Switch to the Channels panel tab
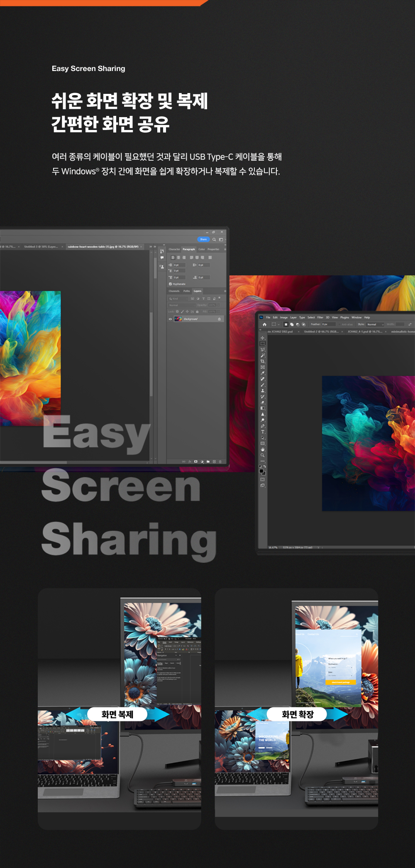Viewport: 415px width, 868px height. [174, 291]
